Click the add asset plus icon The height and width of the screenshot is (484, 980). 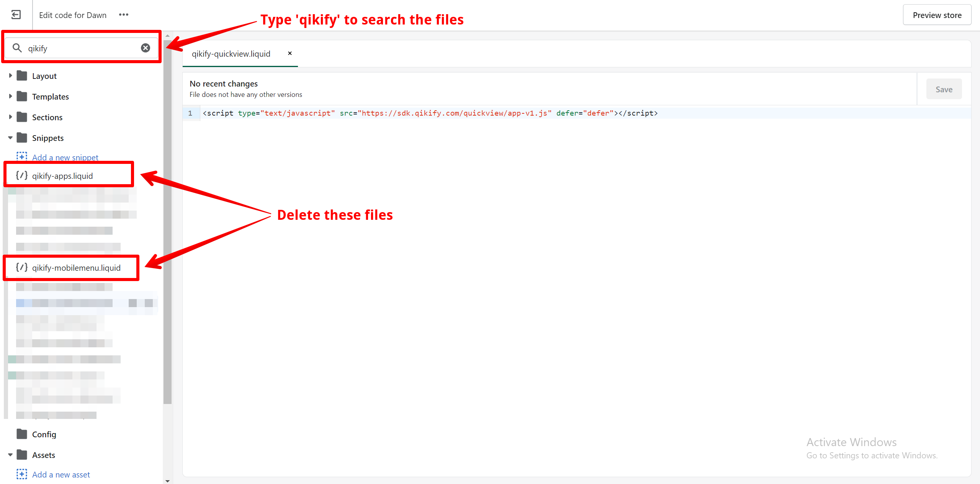[22, 474]
